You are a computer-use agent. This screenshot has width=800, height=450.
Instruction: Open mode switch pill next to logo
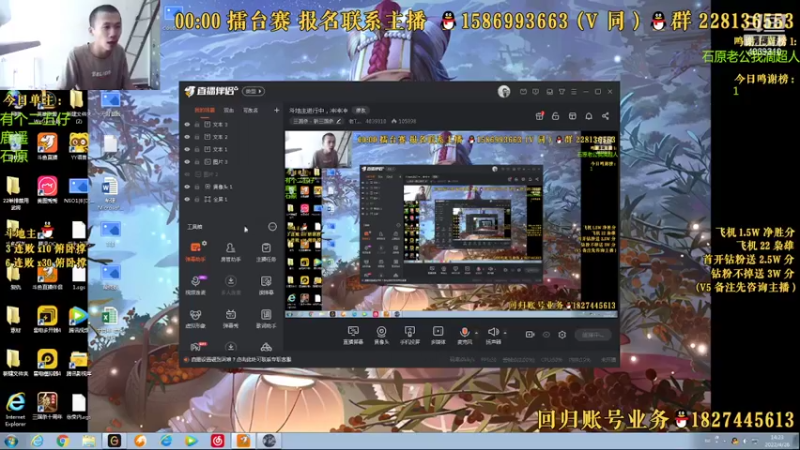point(254,91)
